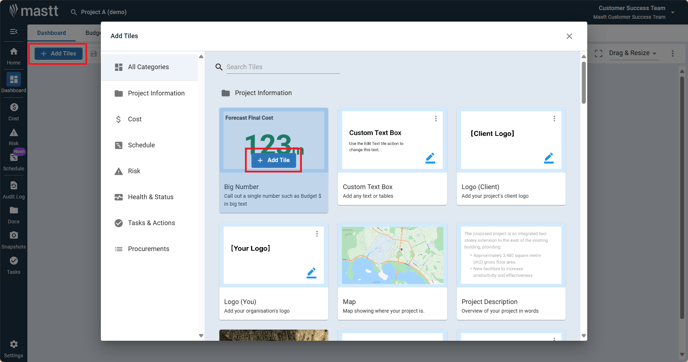
Task: Click the tile list's vertical scrollbar thumb
Action: coord(584,82)
